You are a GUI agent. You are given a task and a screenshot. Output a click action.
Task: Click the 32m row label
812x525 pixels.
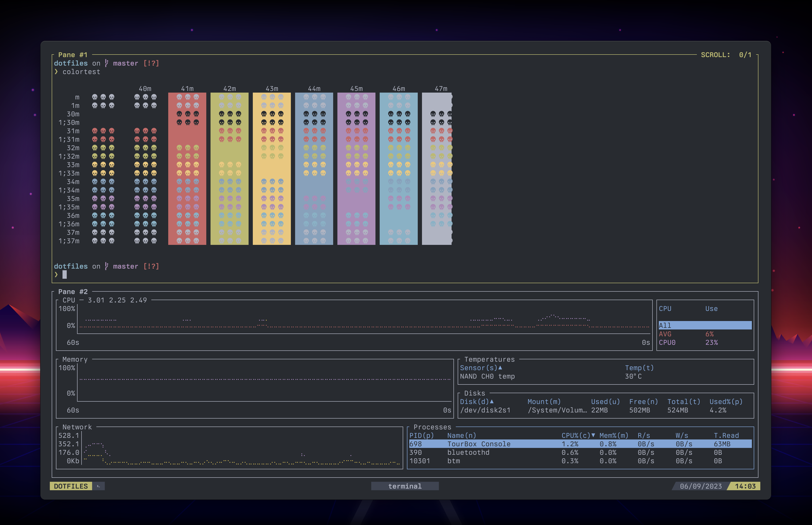(x=73, y=148)
